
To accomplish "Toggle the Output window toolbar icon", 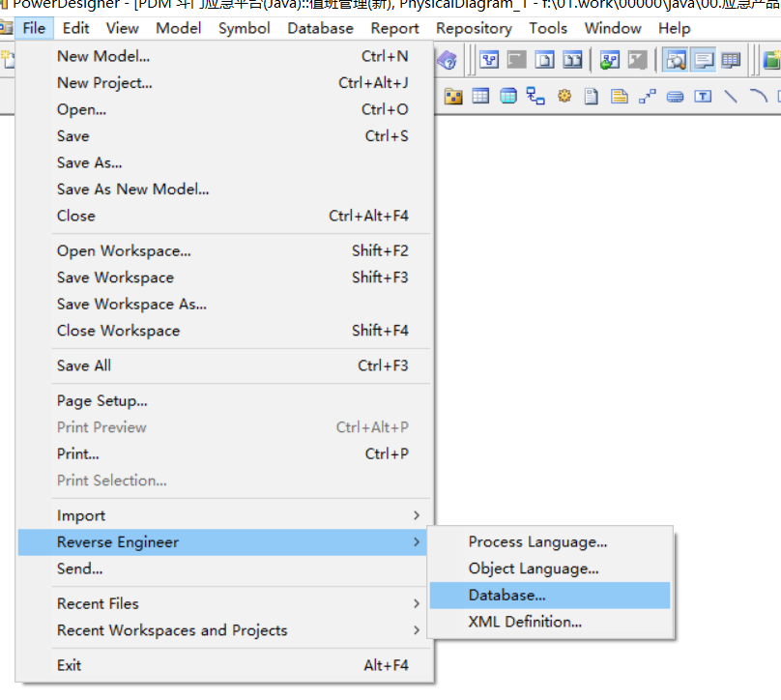I will [x=704, y=60].
